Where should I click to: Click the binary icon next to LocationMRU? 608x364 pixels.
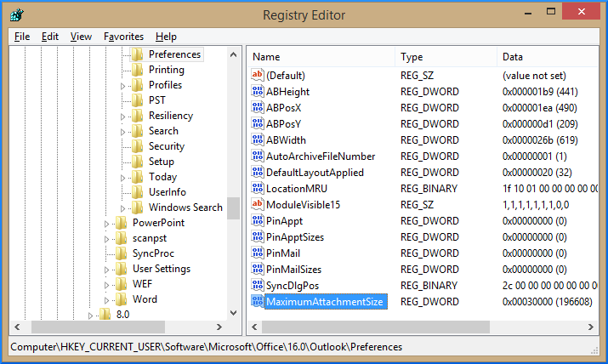coord(257,189)
